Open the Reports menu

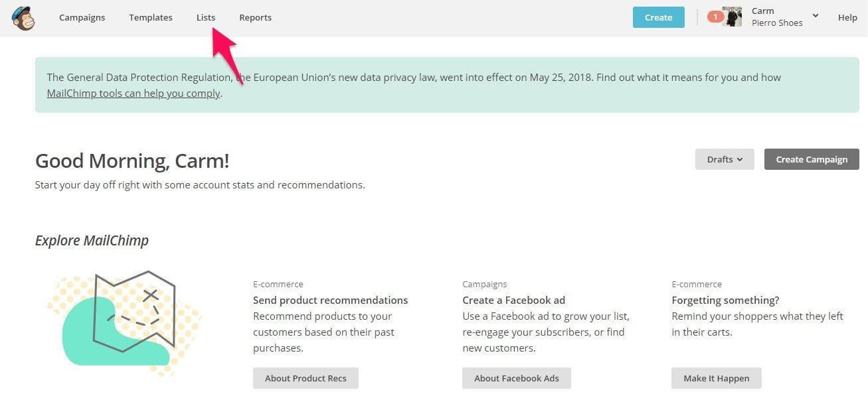click(x=256, y=17)
